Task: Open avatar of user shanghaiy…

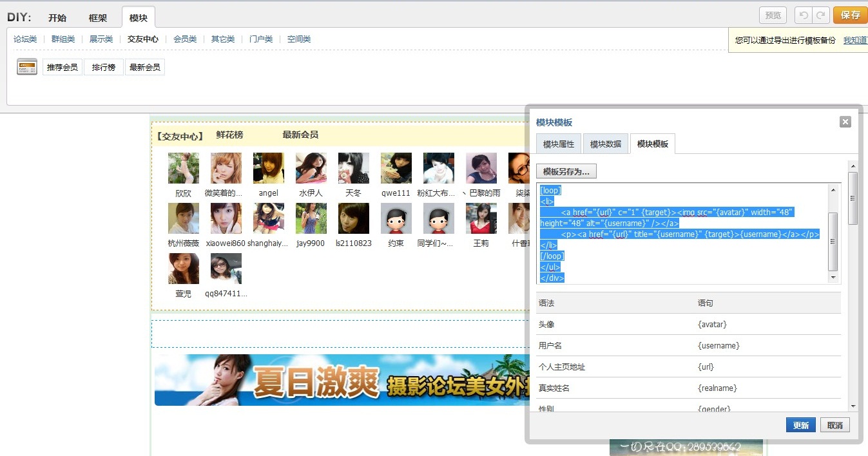Action: click(x=269, y=218)
